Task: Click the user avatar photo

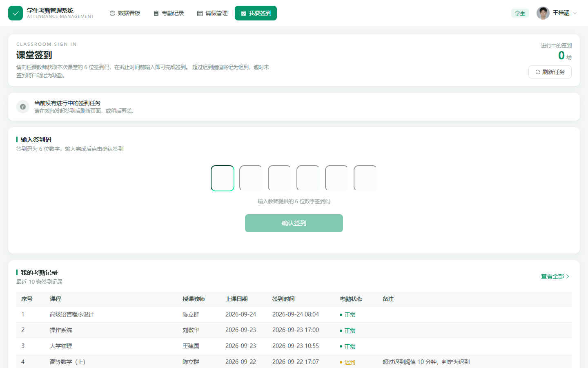Action: point(543,13)
